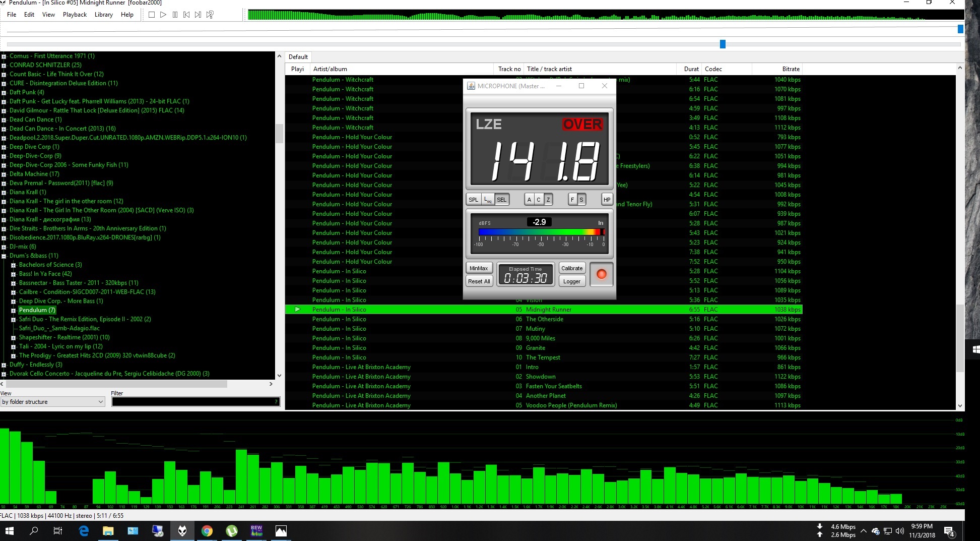Click the library tree vertical scrollbar thumb

click(x=279, y=134)
